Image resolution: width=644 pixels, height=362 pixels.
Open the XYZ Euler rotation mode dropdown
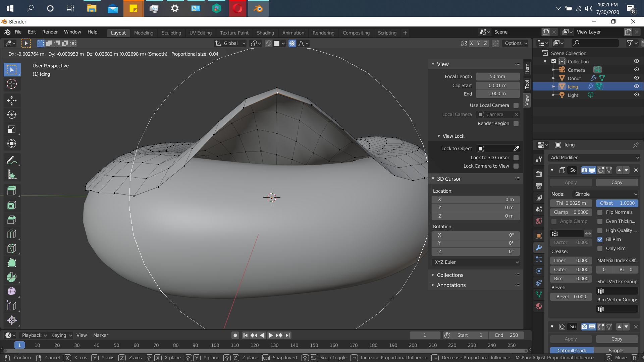tap(476, 262)
